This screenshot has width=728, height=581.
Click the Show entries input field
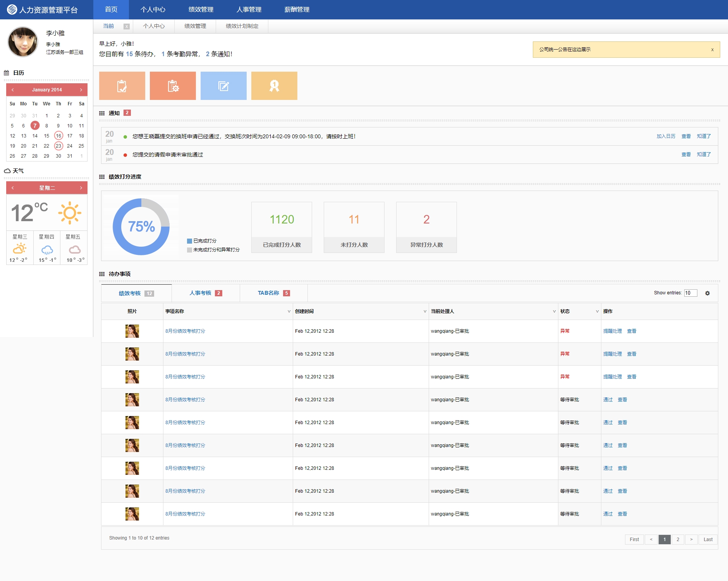tap(690, 293)
